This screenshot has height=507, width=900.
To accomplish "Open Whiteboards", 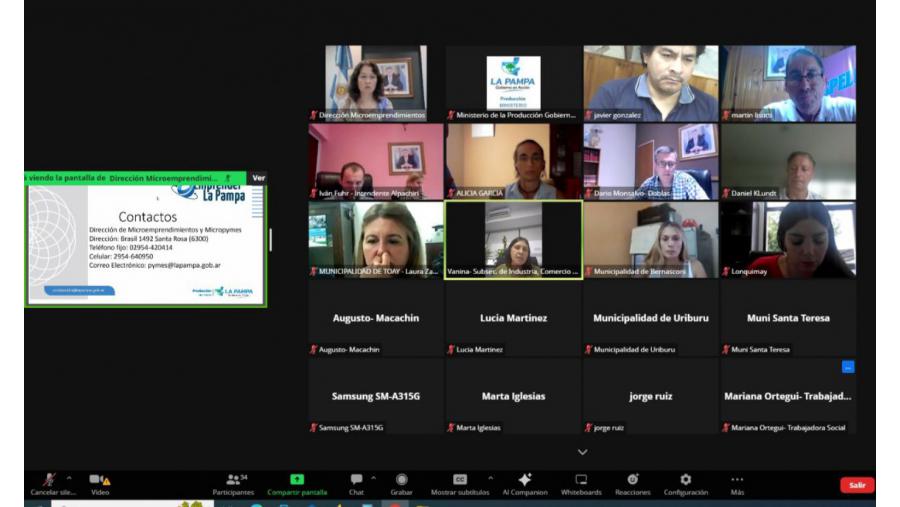I will tap(581, 484).
